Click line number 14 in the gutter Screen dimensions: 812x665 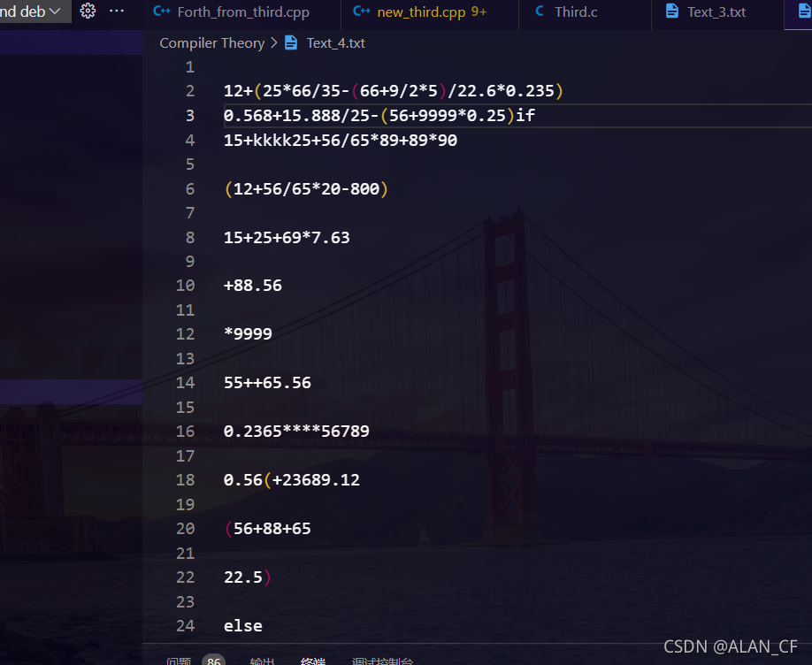[186, 383]
